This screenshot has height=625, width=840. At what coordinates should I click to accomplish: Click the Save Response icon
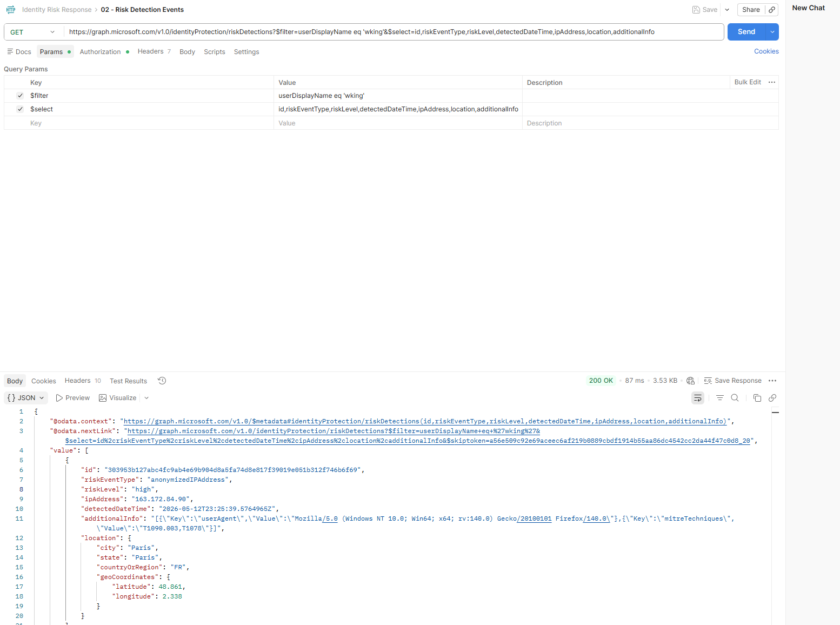[x=708, y=381]
